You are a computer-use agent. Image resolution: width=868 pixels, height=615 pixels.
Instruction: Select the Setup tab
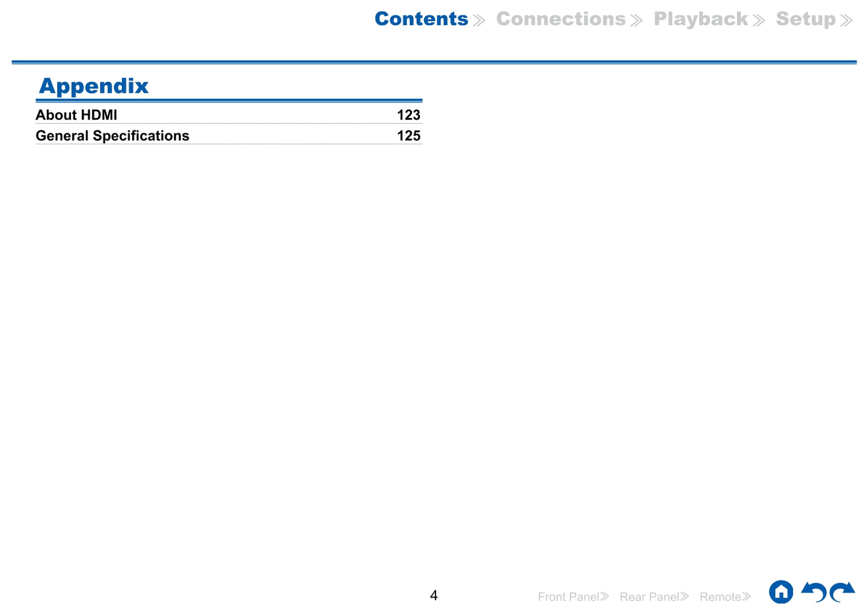[806, 19]
